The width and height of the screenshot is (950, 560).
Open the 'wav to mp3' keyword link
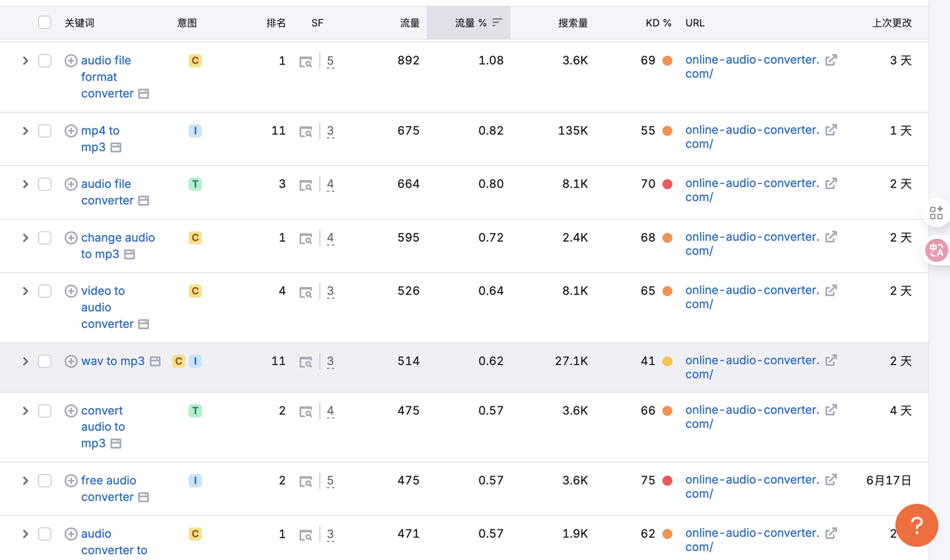pyautogui.click(x=113, y=361)
